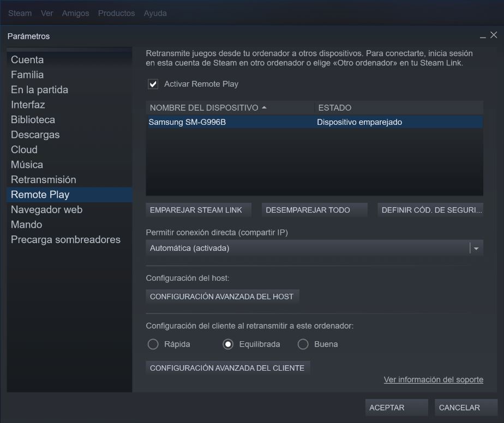This screenshot has height=423, width=504.
Task: Open the Amigos menu
Action: coord(75,13)
